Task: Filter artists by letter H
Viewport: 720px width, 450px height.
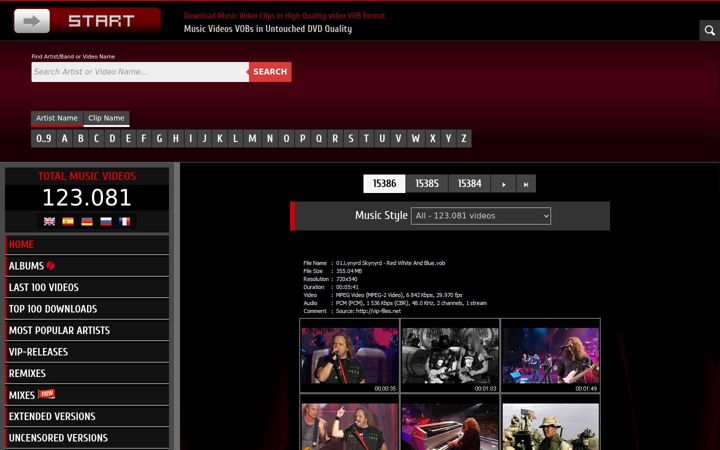Action: click(175, 139)
